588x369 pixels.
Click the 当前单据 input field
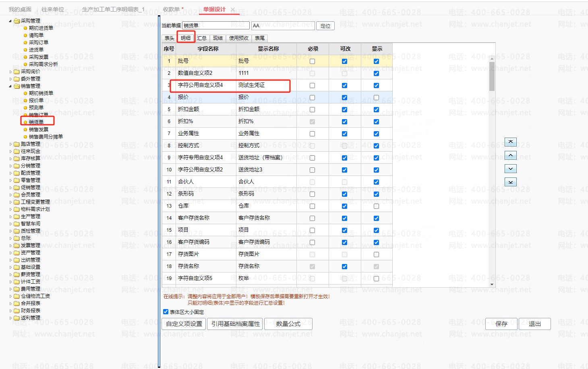click(x=215, y=26)
